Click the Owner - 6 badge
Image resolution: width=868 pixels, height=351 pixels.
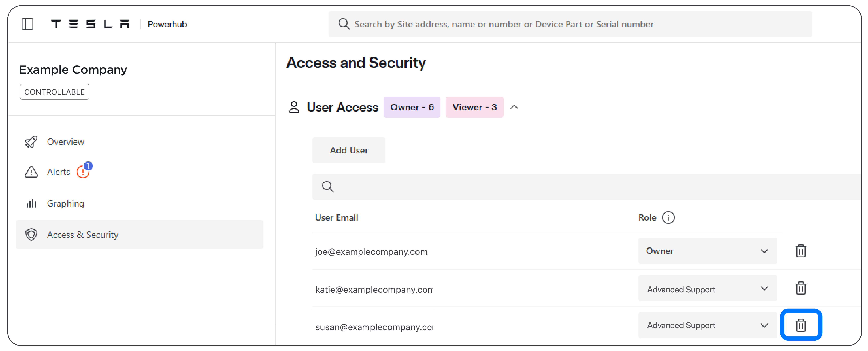(x=412, y=107)
